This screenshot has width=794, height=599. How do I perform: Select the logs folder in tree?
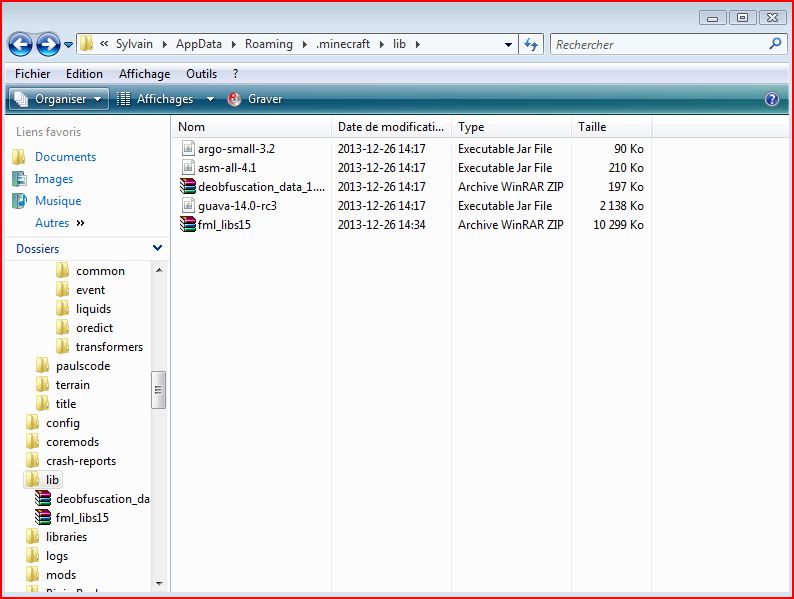57,556
